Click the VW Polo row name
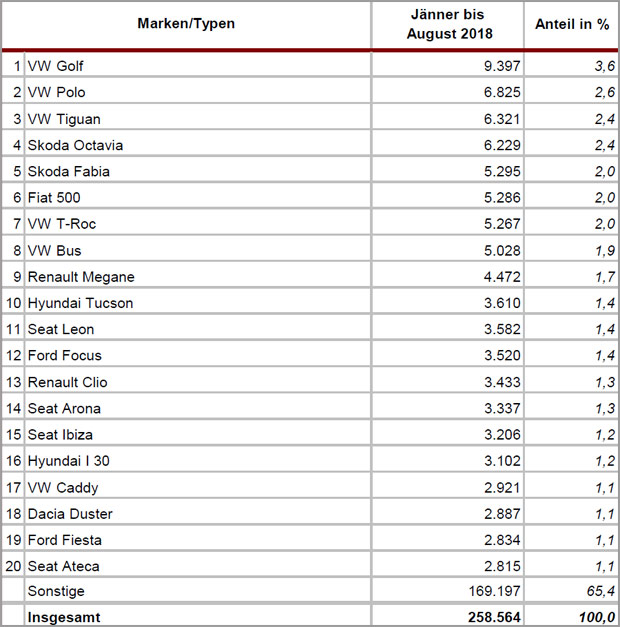The height and width of the screenshot is (627, 620). (56, 92)
